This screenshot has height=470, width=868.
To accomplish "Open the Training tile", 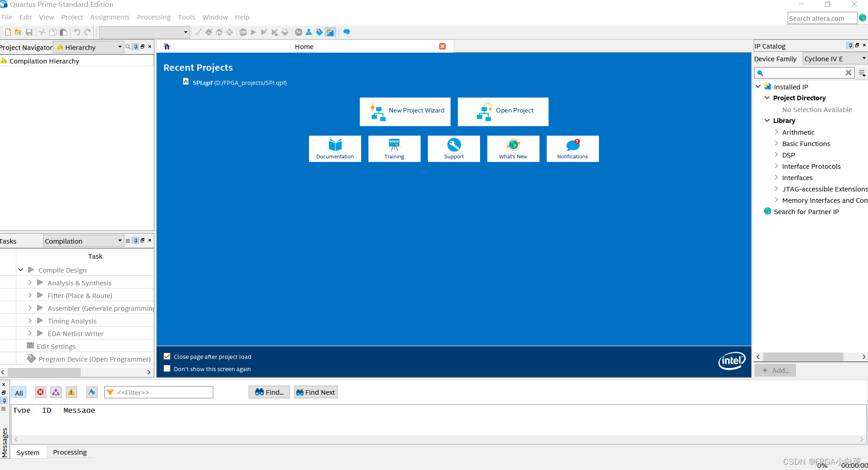I will (x=394, y=149).
